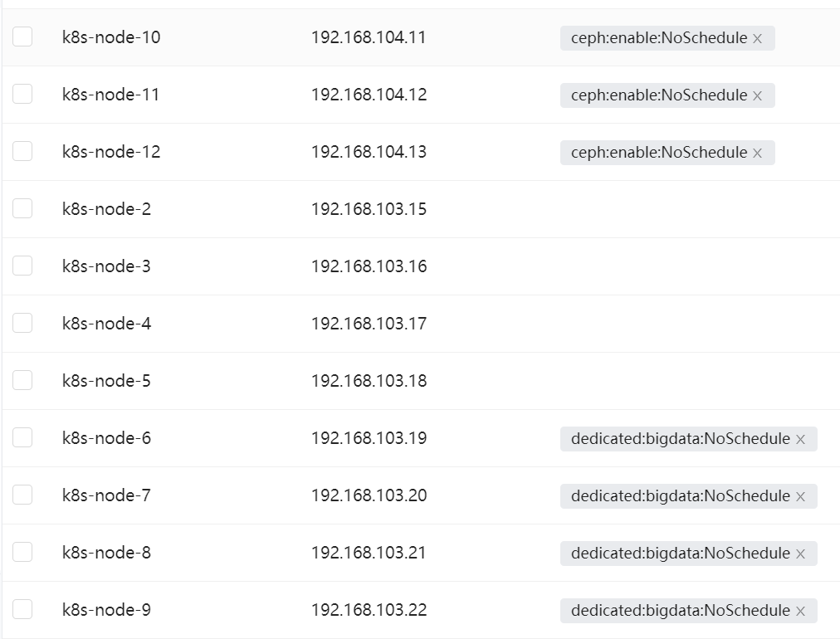
Task: Mark the k8s-node-7 checkbox
Action: 22,495
